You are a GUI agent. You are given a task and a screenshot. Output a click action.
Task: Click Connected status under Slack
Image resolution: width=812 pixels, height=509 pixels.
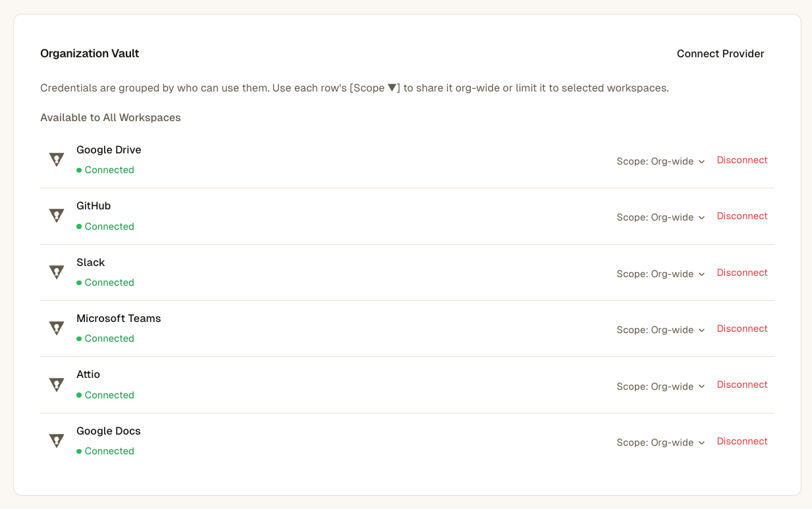[x=105, y=282]
